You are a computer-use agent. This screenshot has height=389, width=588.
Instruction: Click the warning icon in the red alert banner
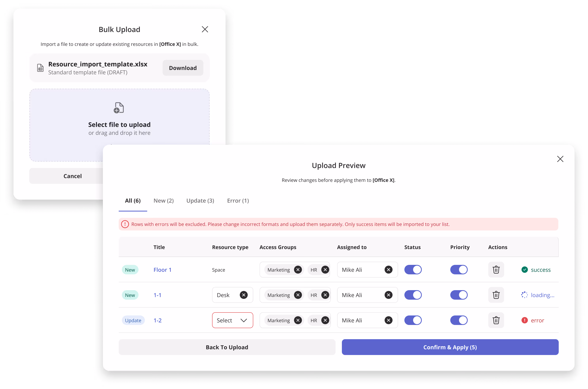point(125,224)
